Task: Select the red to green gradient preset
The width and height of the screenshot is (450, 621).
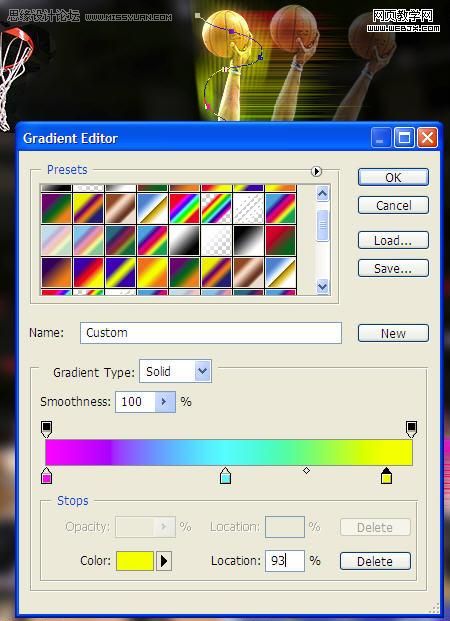Action: point(280,240)
